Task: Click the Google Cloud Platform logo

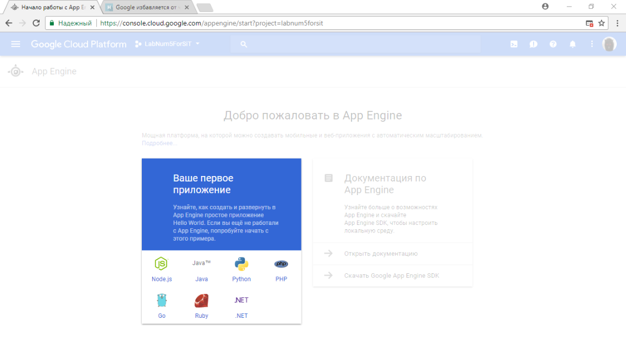Action: [79, 45]
